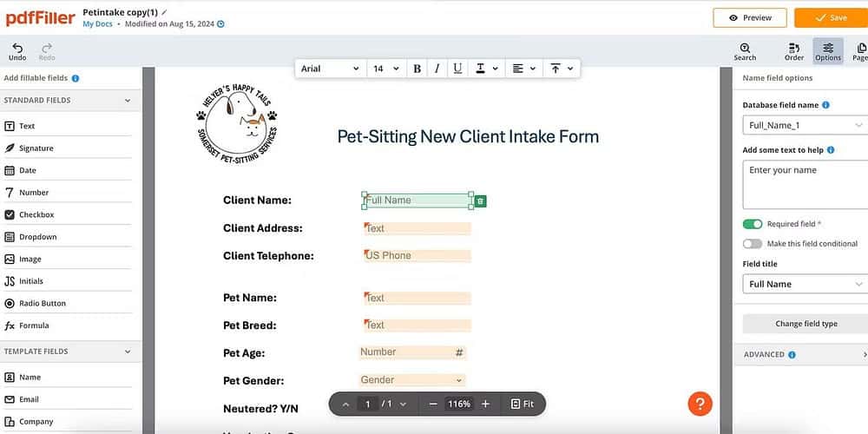Open the text color picker

click(x=486, y=69)
